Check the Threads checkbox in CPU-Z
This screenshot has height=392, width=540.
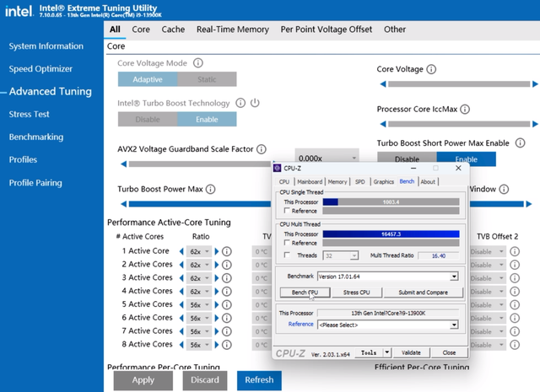pyautogui.click(x=289, y=255)
